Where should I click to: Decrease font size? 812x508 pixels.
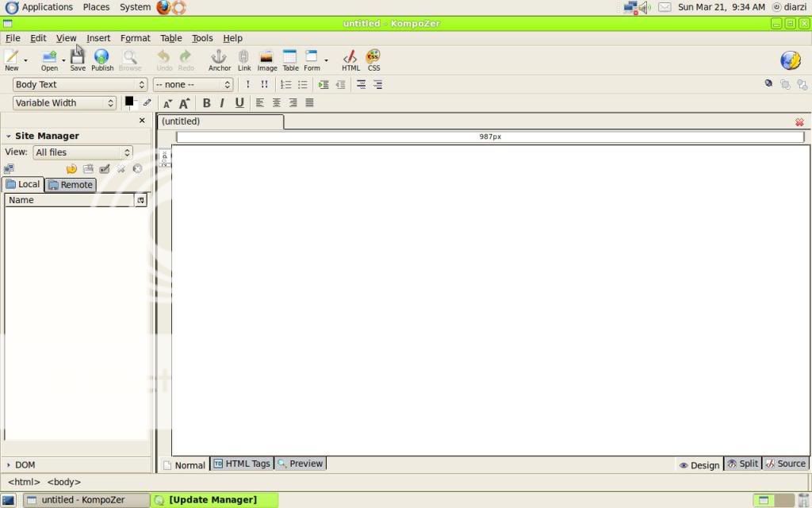coord(167,103)
